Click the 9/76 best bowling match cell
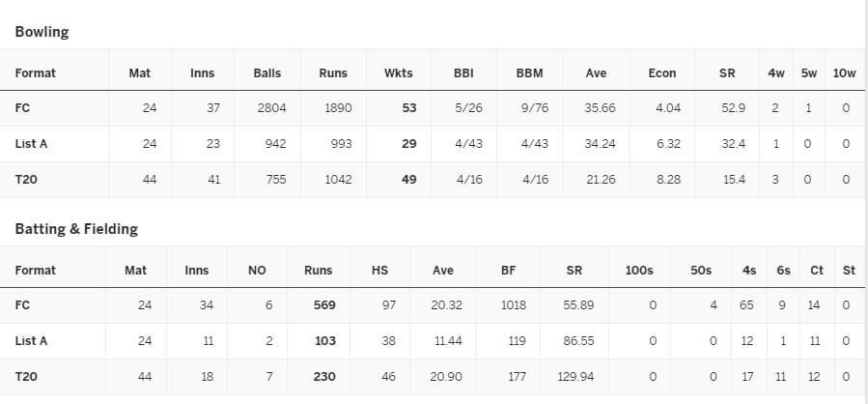This screenshot has height=404, width=868. 535,108
